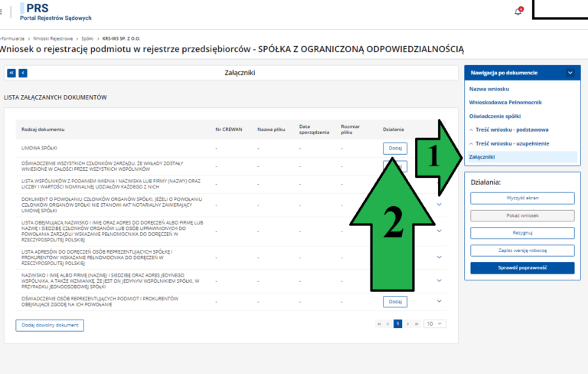Click Dodaj dowolny dokument button
Image resolution: width=588 pixels, height=374 pixels.
click(x=50, y=325)
